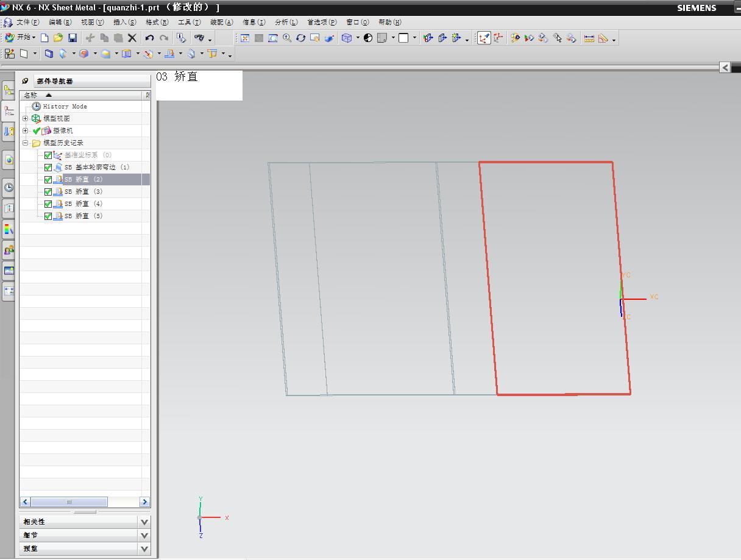The height and width of the screenshot is (560, 741).
Task: Click the collapse arrow at toolbar right
Action: click(725, 68)
